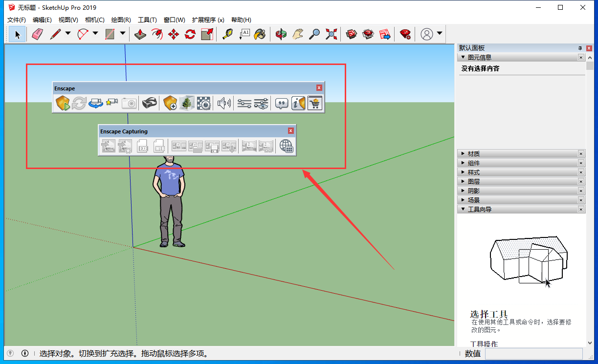598x364 pixels.
Task: Export standalone EXE from Enscape Capturing
Action: [143, 146]
